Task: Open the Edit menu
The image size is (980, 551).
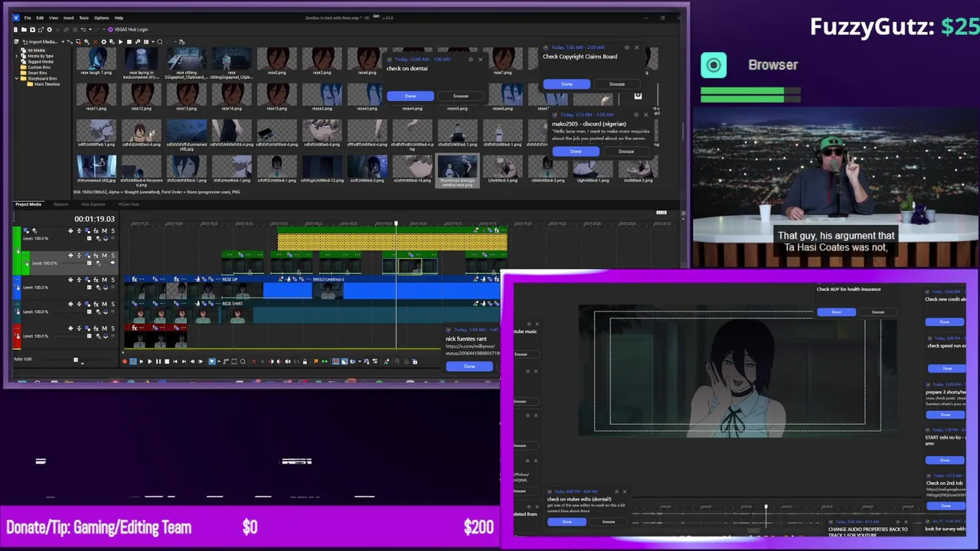Action: 40,18
